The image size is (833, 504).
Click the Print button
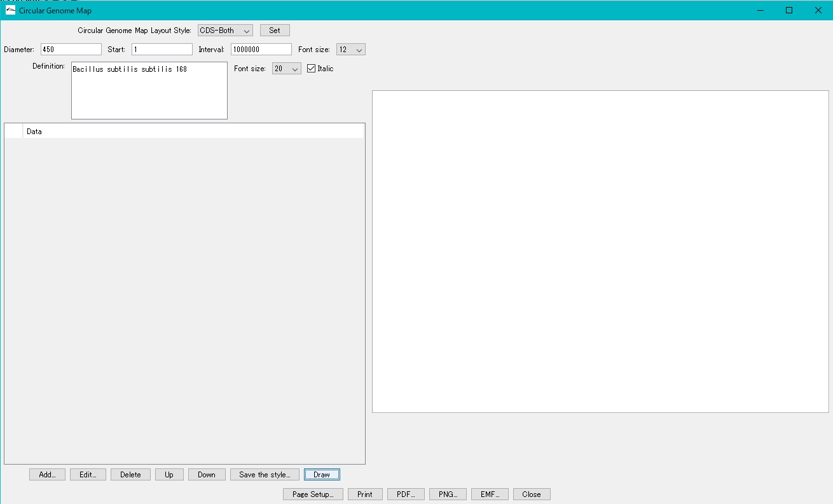(365, 494)
